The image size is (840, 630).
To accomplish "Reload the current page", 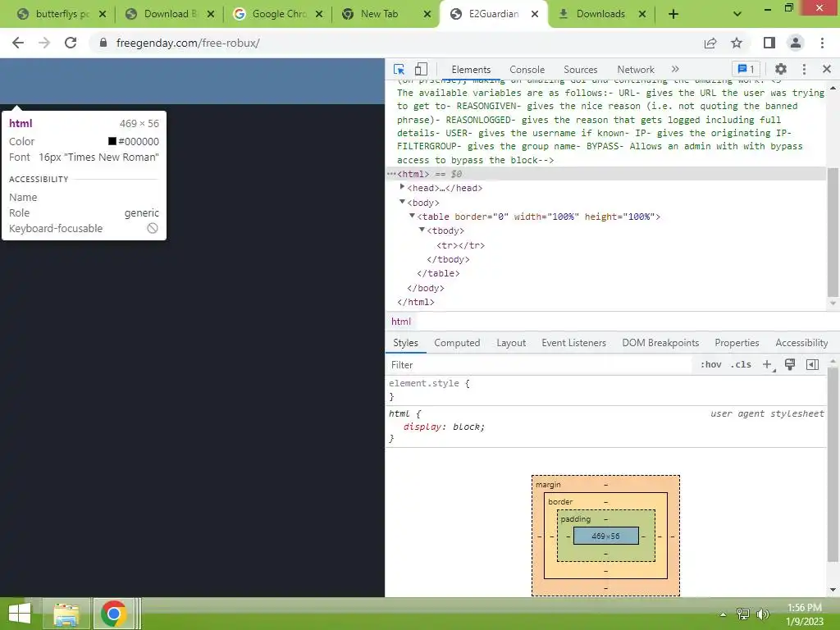I will (71, 43).
